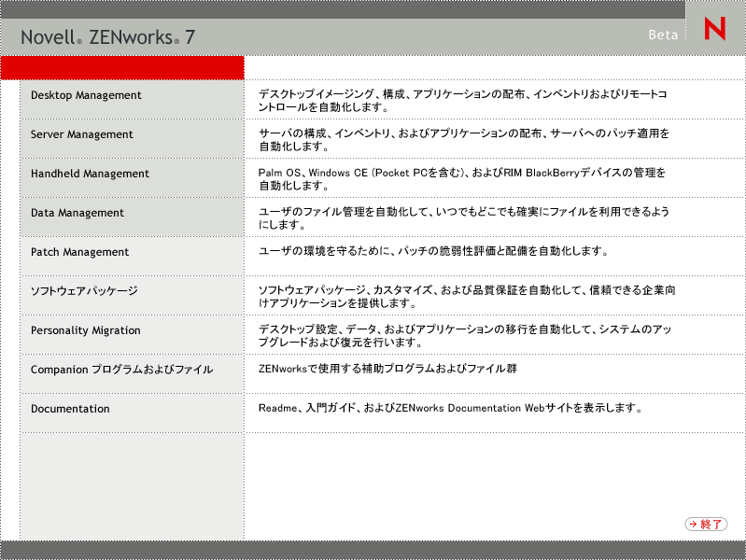Click Desktop Management description starting デスクトップイメージング
Screen dimensions: 746x560
coord(462,101)
